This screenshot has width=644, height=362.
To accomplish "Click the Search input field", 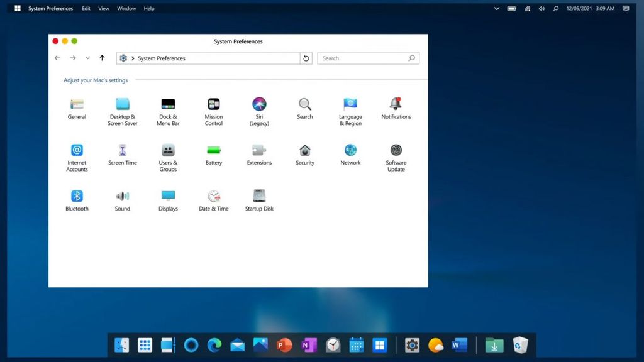I will tap(364, 58).
